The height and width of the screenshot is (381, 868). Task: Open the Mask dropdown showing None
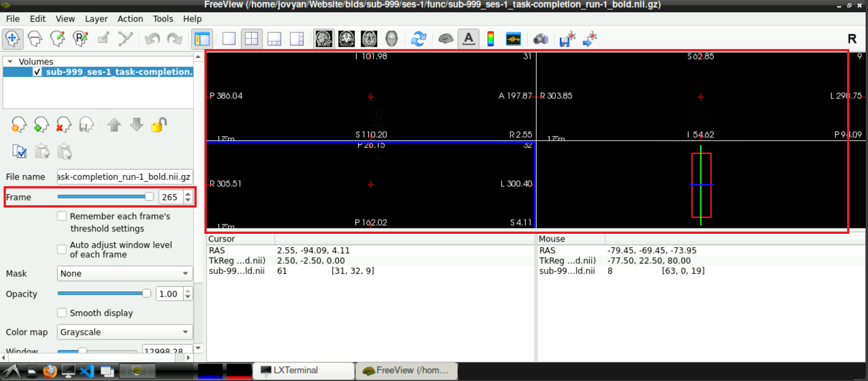125,273
